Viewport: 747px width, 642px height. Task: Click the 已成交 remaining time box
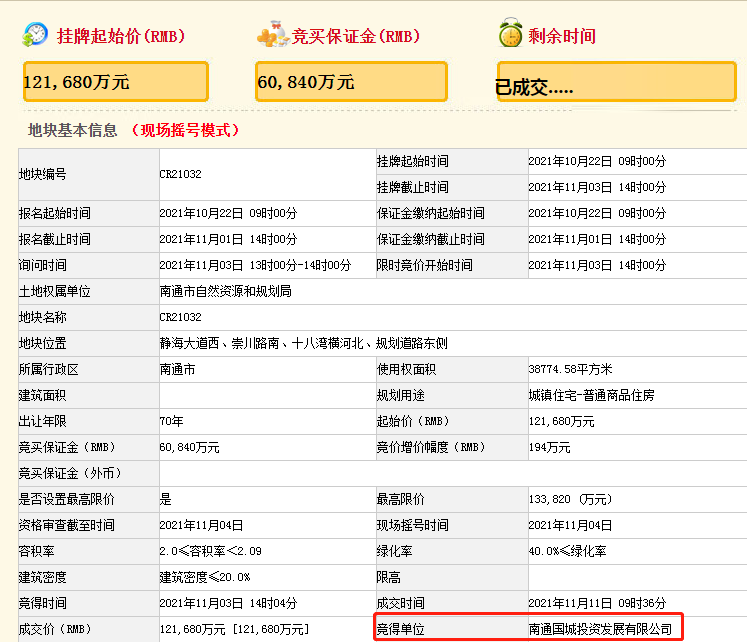616,81
